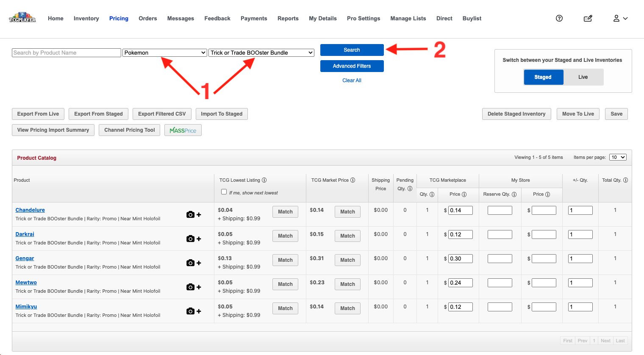
Task: Click Mewtwo My Store price field
Action: click(544, 283)
